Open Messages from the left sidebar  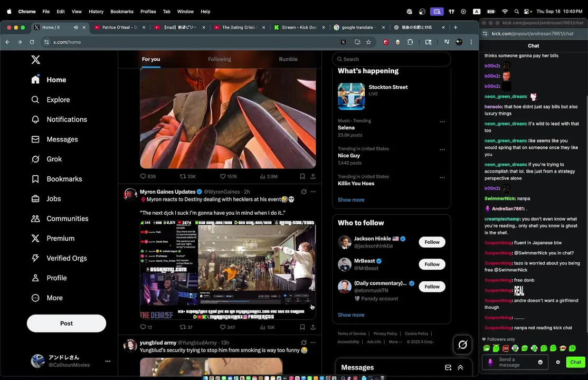coord(55,139)
